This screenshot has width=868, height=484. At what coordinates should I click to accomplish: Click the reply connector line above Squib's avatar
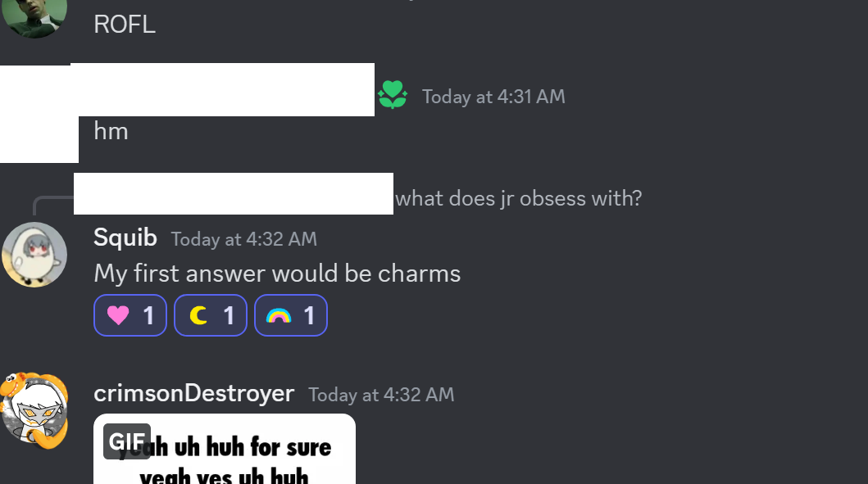coord(52,205)
